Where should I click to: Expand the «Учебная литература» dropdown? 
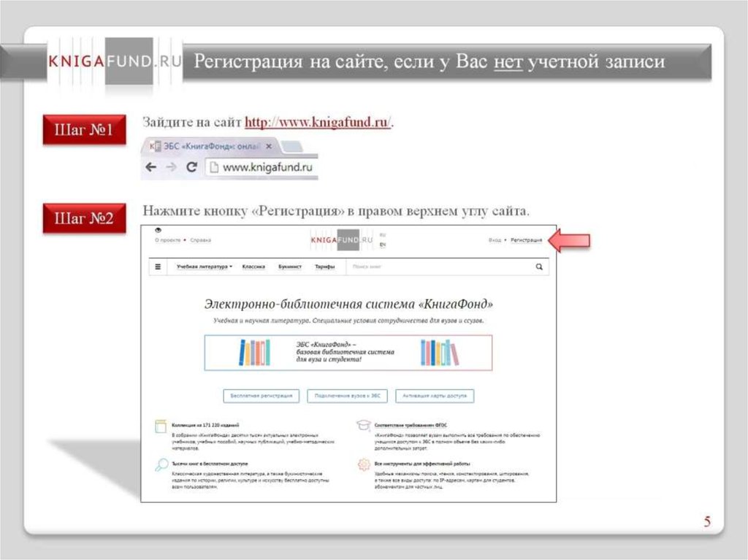click(x=205, y=266)
